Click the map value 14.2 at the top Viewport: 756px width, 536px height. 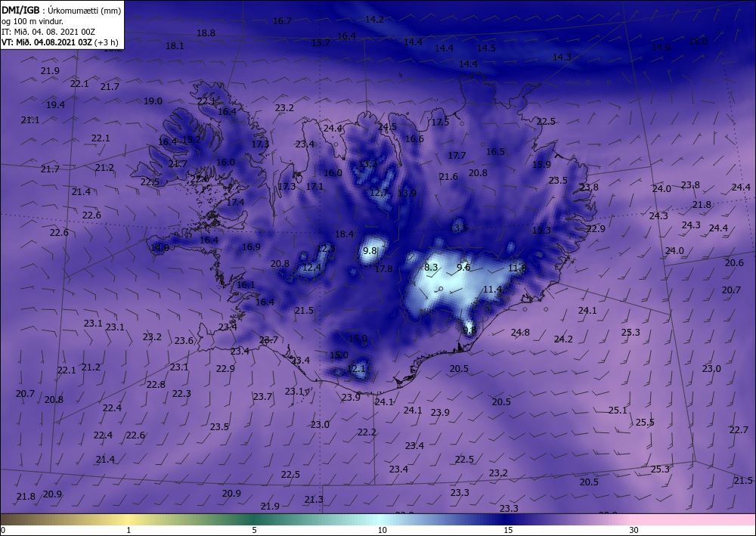pos(375,20)
